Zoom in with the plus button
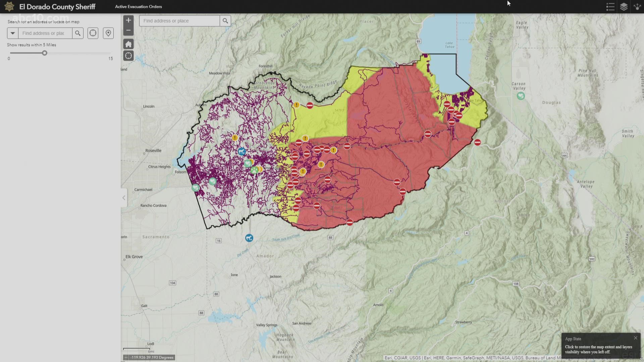644x362 pixels. tap(128, 20)
